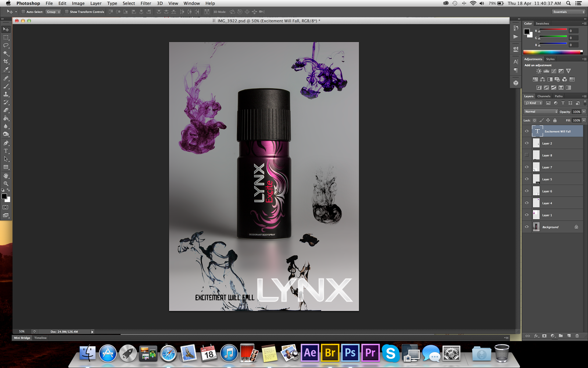Open the Timeline tab
Viewport: 588px width, 368px height.
(40, 338)
